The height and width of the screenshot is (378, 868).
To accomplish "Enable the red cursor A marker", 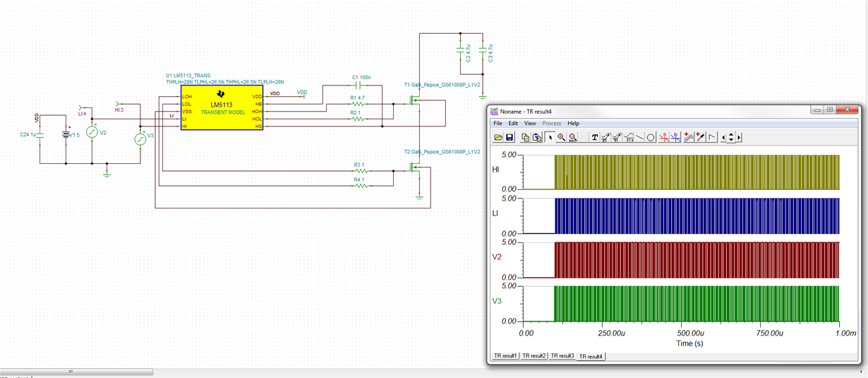I will coord(664,137).
